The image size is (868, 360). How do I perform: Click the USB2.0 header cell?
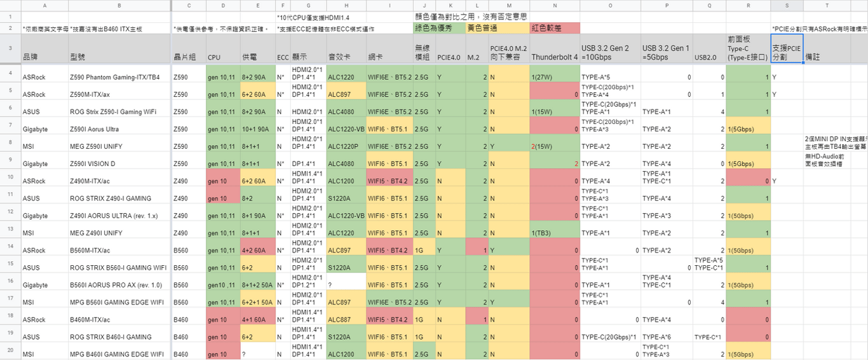709,49
